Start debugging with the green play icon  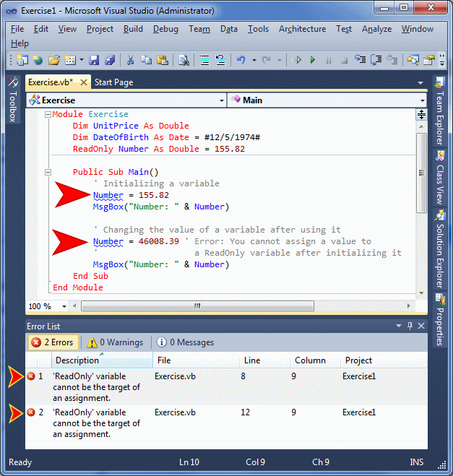pos(312,60)
